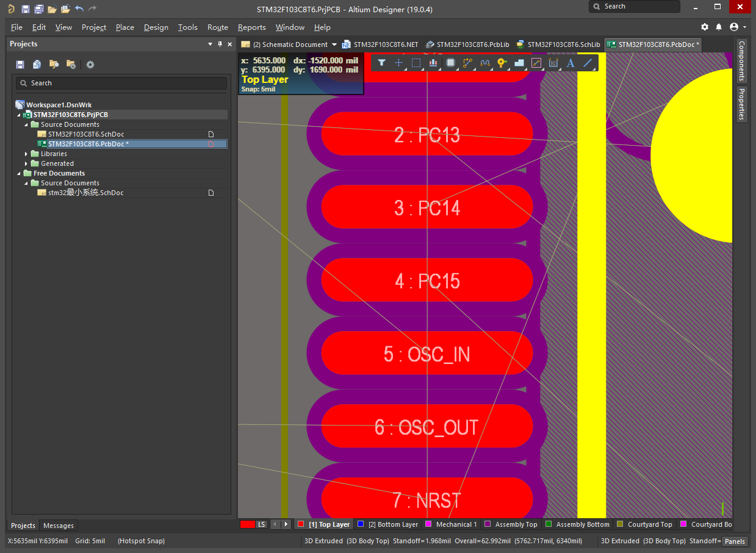This screenshot has width=756, height=553.
Task: Select the Place Via tool
Action: [x=502, y=63]
